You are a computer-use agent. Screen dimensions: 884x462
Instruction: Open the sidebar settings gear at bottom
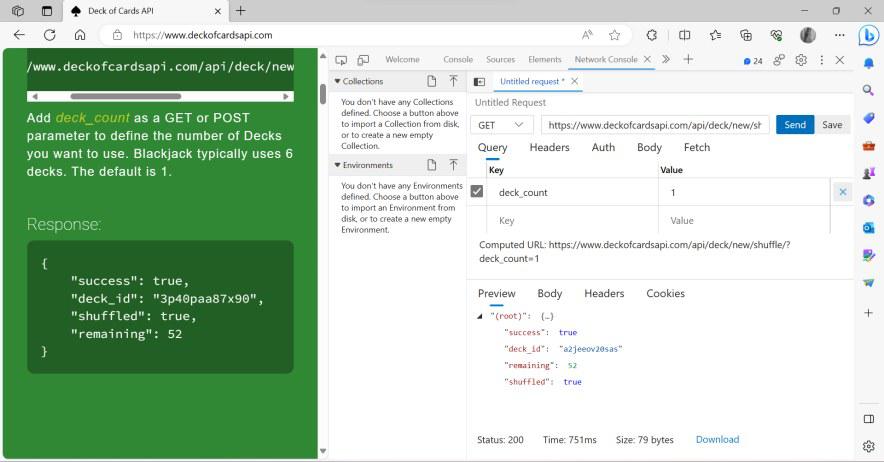pos(869,446)
